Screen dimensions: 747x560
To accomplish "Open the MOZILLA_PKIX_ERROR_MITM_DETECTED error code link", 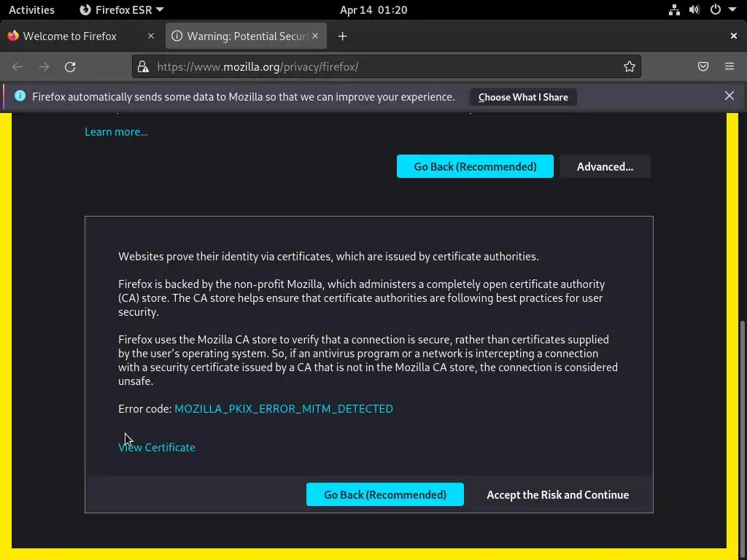I will tap(284, 408).
